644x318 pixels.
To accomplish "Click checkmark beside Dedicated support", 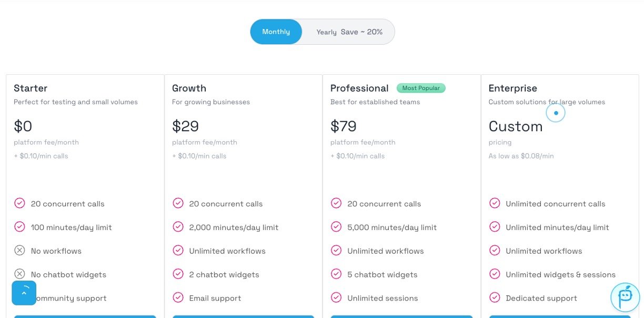I will click(495, 298).
